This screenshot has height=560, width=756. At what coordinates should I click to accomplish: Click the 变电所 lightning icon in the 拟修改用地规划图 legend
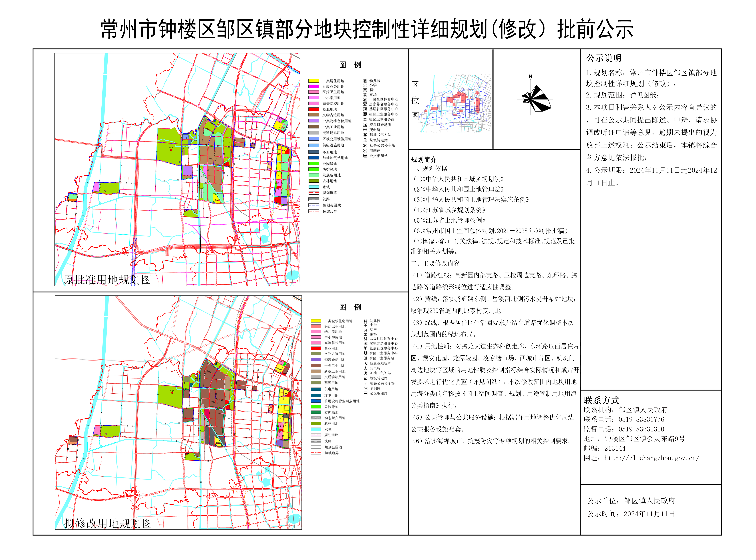tap(365, 368)
